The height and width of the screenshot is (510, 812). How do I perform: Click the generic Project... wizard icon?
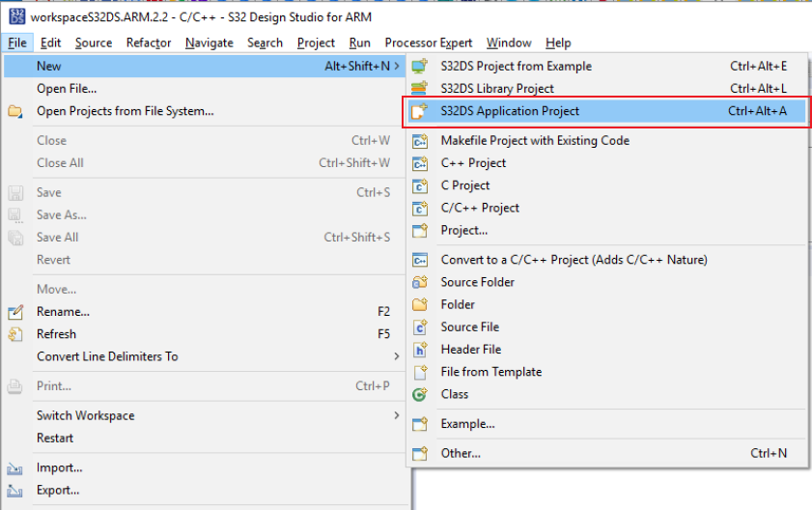[419, 230]
